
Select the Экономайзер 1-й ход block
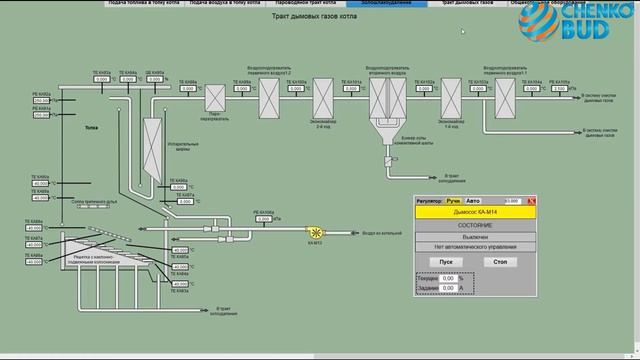(x=451, y=98)
